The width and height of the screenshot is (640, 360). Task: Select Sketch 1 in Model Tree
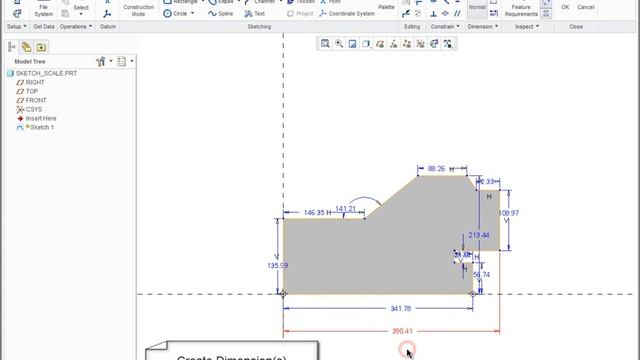(35, 127)
